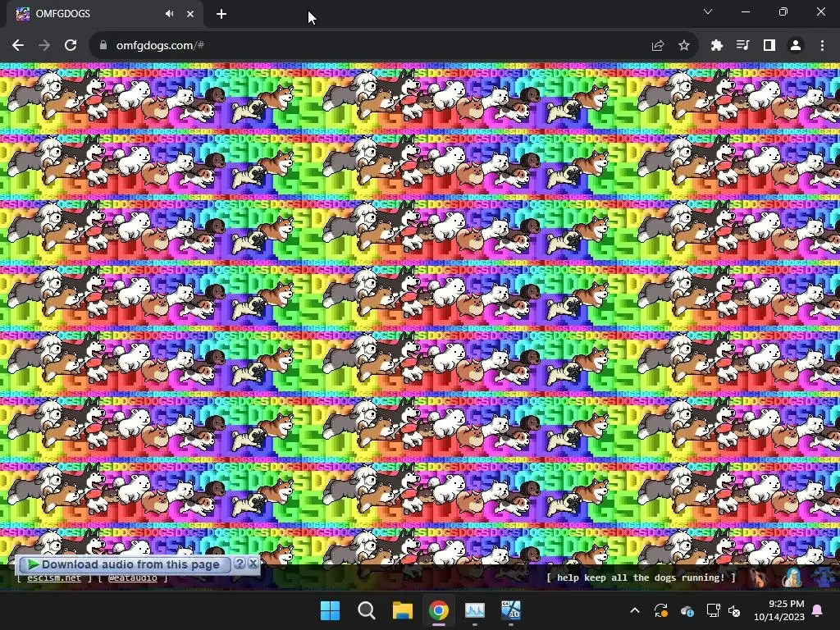Switch to Chrome in taskbar
Image resolution: width=840 pixels, height=630 pixels.
tap(439, 610)
